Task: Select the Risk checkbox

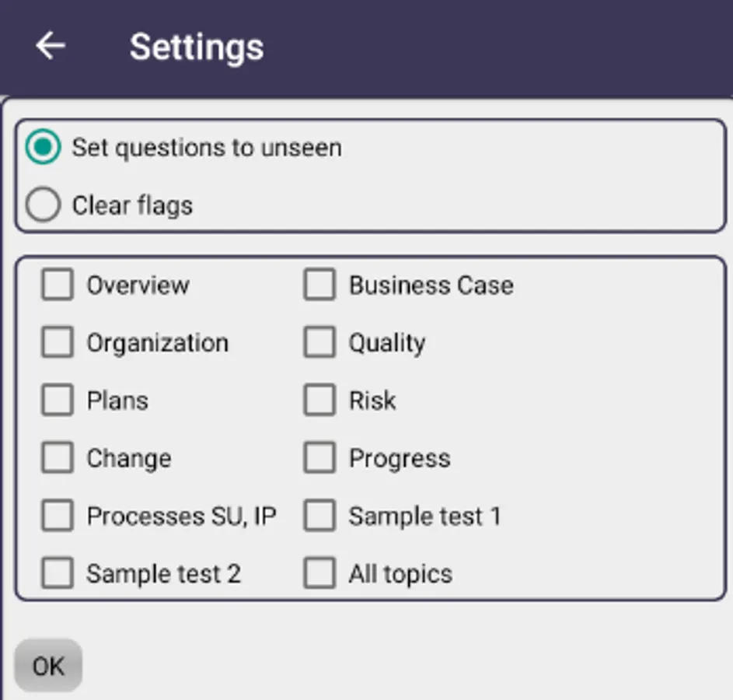Action: coord(319,400)
